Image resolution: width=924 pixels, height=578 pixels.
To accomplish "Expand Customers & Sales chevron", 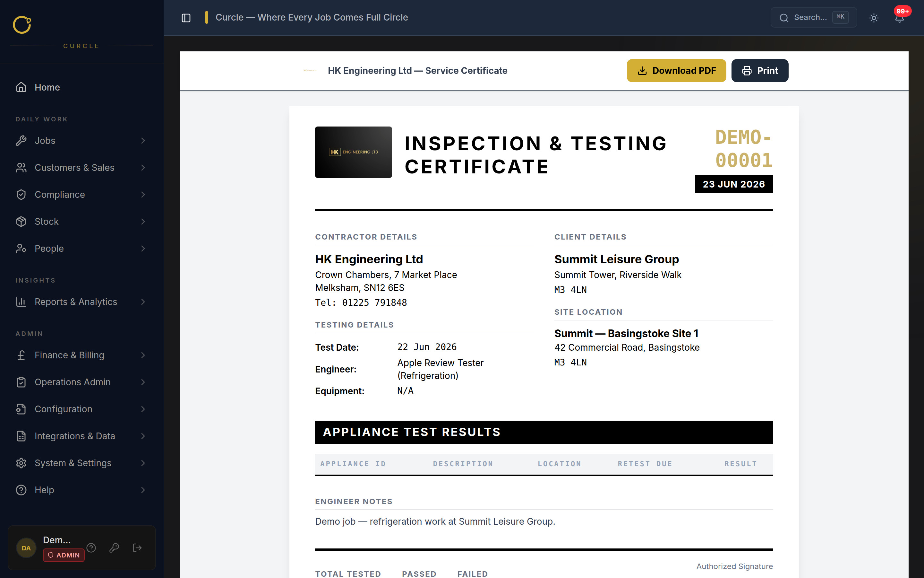I will 143,167.
